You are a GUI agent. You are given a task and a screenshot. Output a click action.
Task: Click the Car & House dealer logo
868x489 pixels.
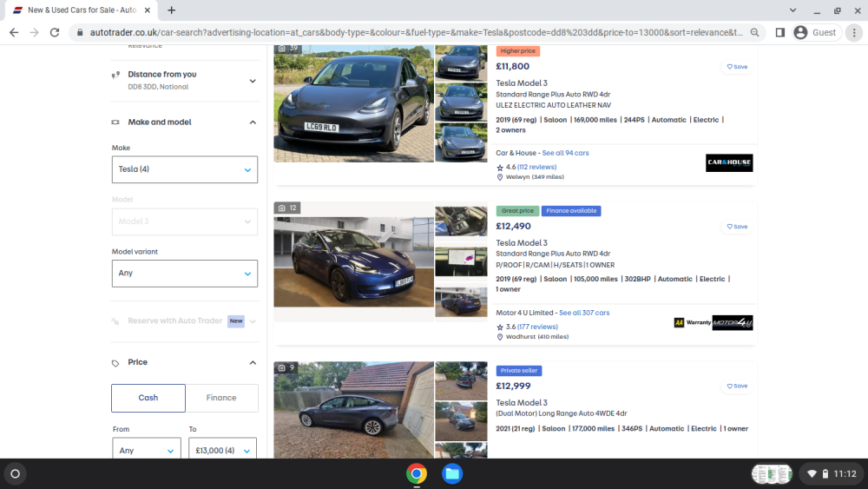729,162
